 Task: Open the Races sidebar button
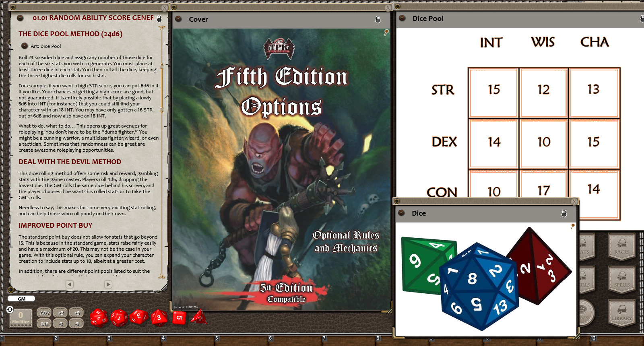tap(621, 246)
